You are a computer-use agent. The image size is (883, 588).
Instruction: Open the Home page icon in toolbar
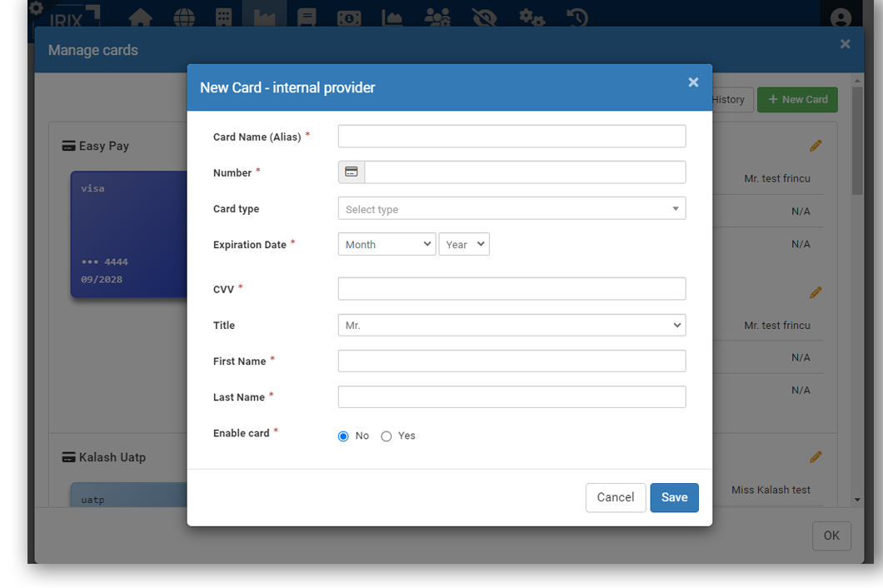click(140, 17)
